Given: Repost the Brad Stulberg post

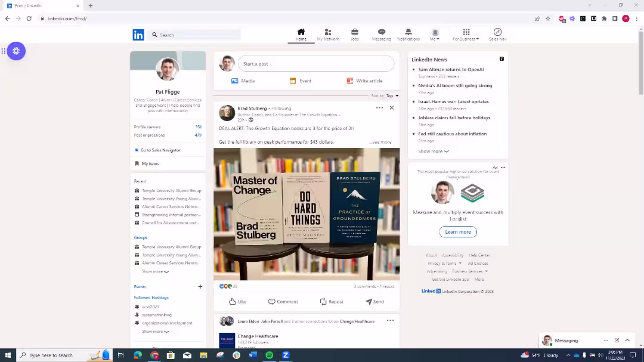Looking at the screenshot, I should [332, 302].
